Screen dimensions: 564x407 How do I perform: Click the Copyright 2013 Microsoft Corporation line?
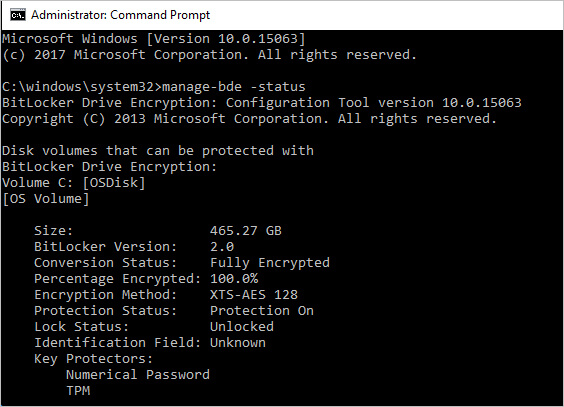pyautogui.click(x=249, y=119)
